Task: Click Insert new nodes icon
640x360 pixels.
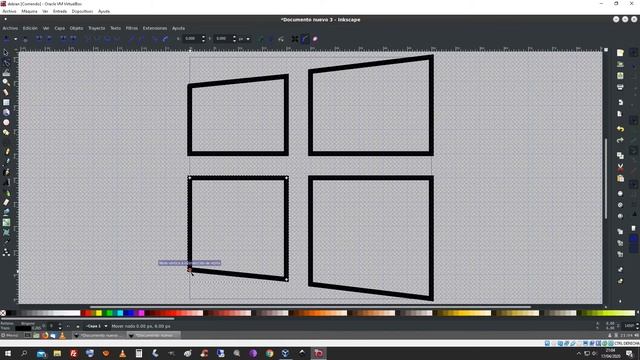Action: [x=6, y=39]
